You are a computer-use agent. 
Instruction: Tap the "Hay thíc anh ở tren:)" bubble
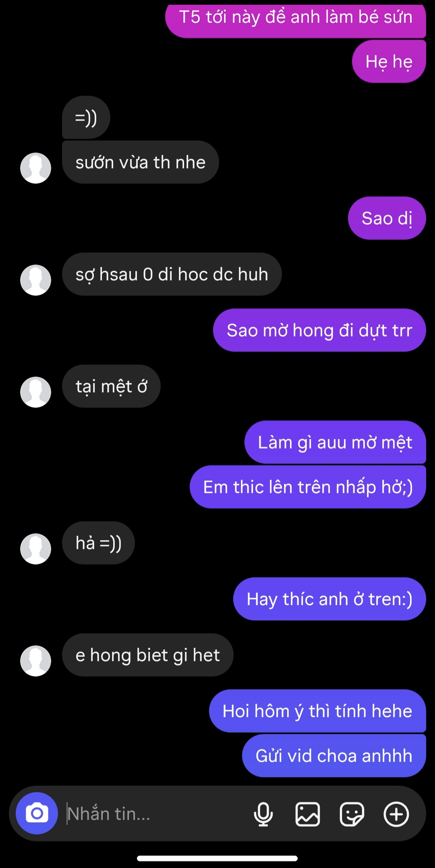(329, 599)
